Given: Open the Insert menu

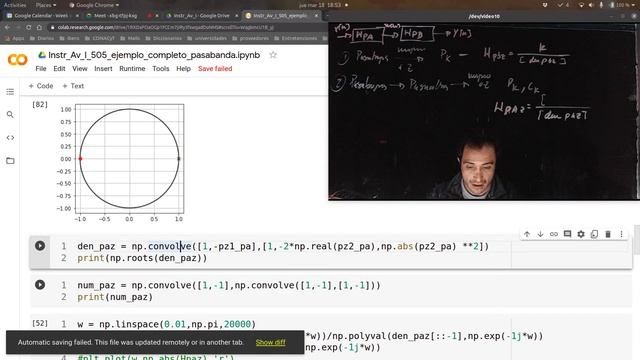Looking at the screenshot, I should (x=103, y=69).
